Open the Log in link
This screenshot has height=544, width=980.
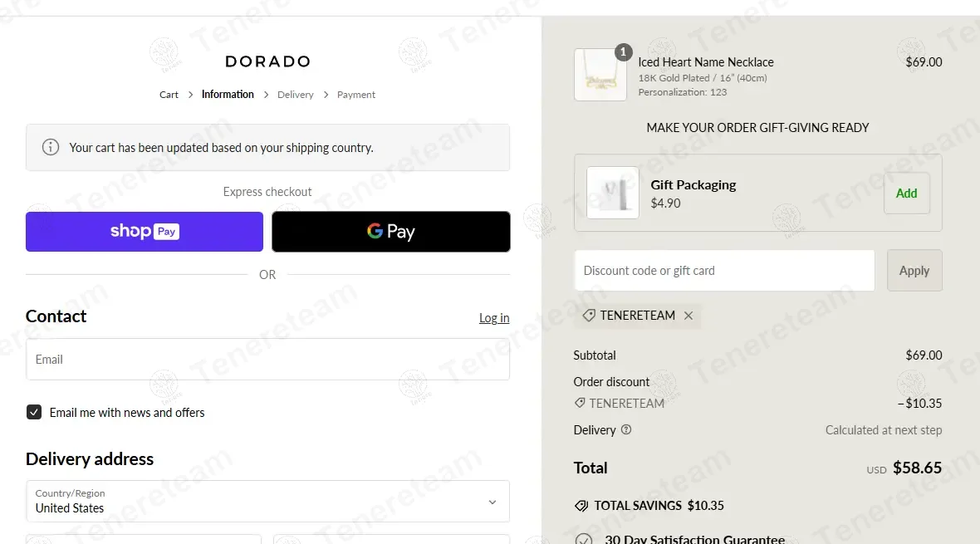tap(494, 318)
